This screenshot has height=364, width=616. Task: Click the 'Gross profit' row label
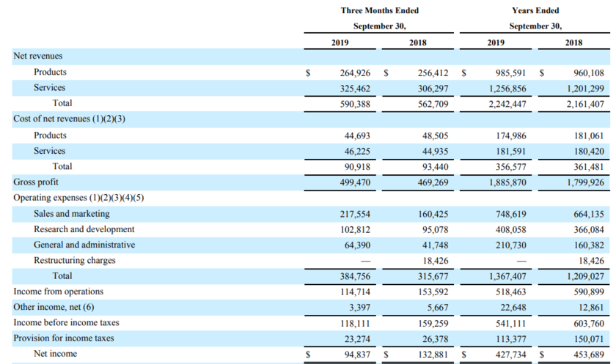36,182
